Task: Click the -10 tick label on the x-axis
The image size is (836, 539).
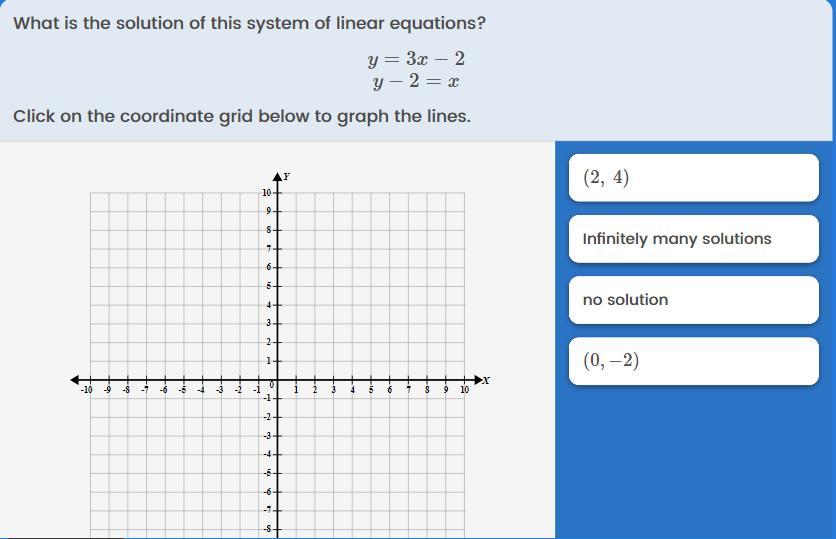Action: pos(87,390)
